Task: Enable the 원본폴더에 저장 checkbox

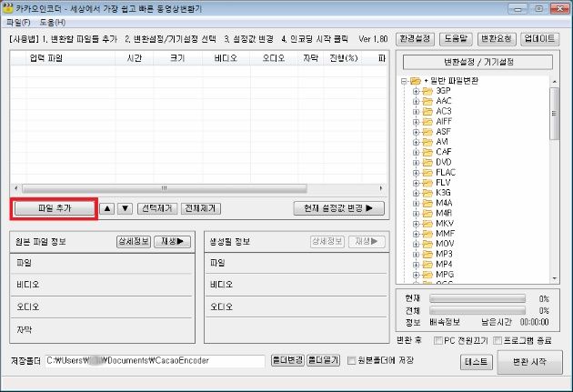Action: [352, 360]
